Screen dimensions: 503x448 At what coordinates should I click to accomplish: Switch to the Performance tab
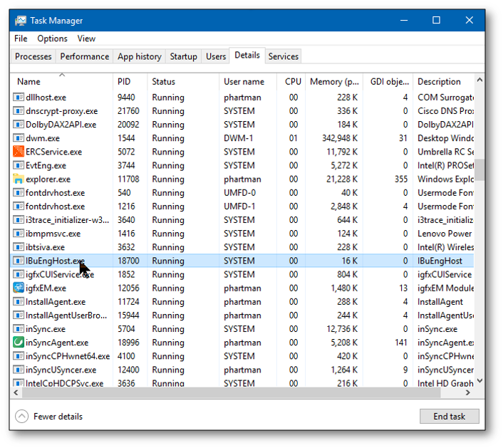coord(84,56)
